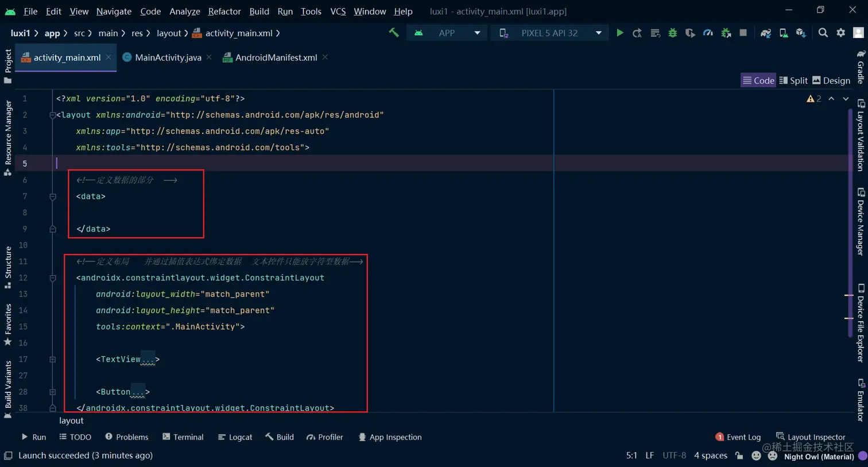Open the PIXEL 5 API 32 device dropdown

click(551, 33)
